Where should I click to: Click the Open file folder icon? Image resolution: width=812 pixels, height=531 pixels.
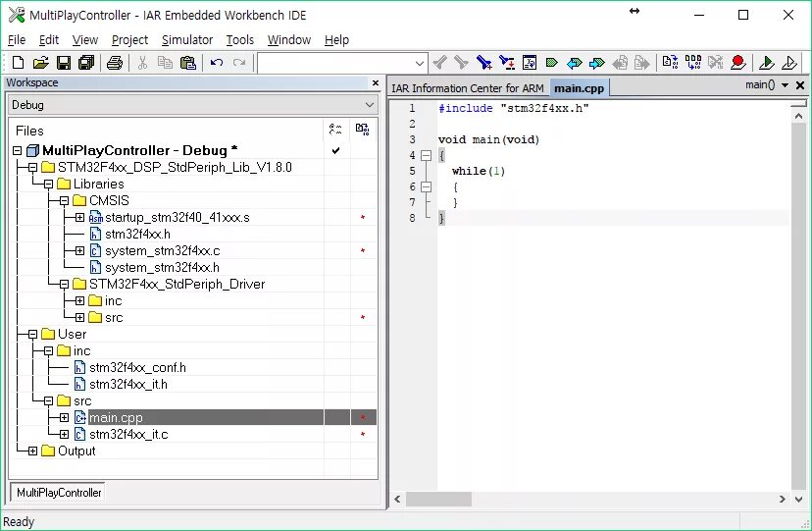[x=40, y=63]
